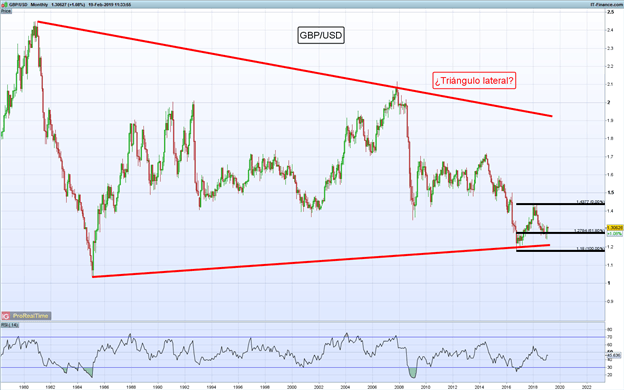Viewport: 624px width, 390px height.
Task: Select the ¿Triángulo lateral? annotation
Action: point(474,81)
